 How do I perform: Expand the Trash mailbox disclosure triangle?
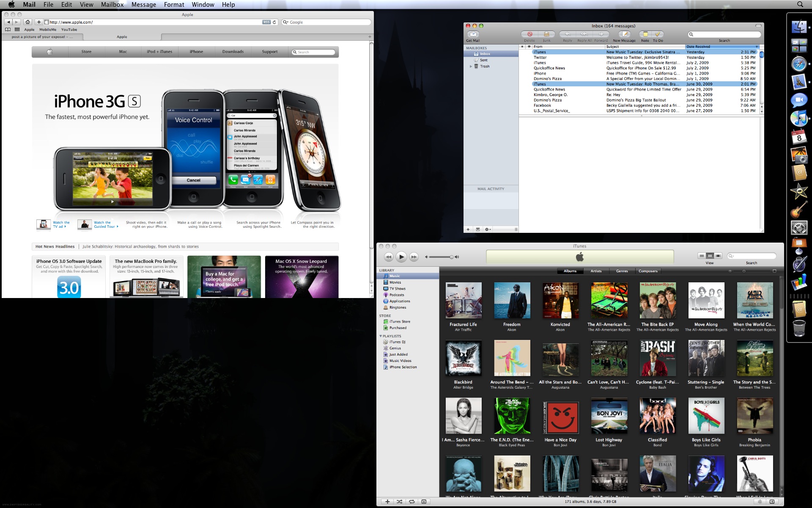(471, 66)
